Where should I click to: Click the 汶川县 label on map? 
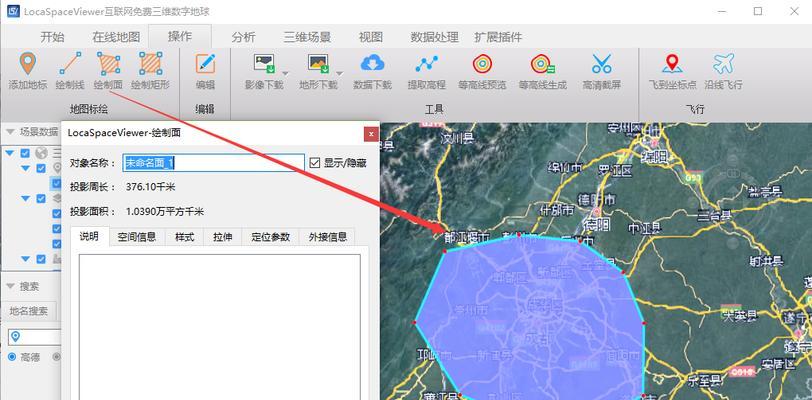coord(457,138)
